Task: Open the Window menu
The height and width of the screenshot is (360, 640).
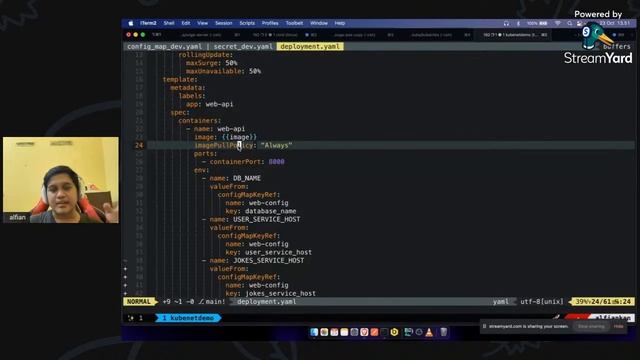Action: click(319, 23)
